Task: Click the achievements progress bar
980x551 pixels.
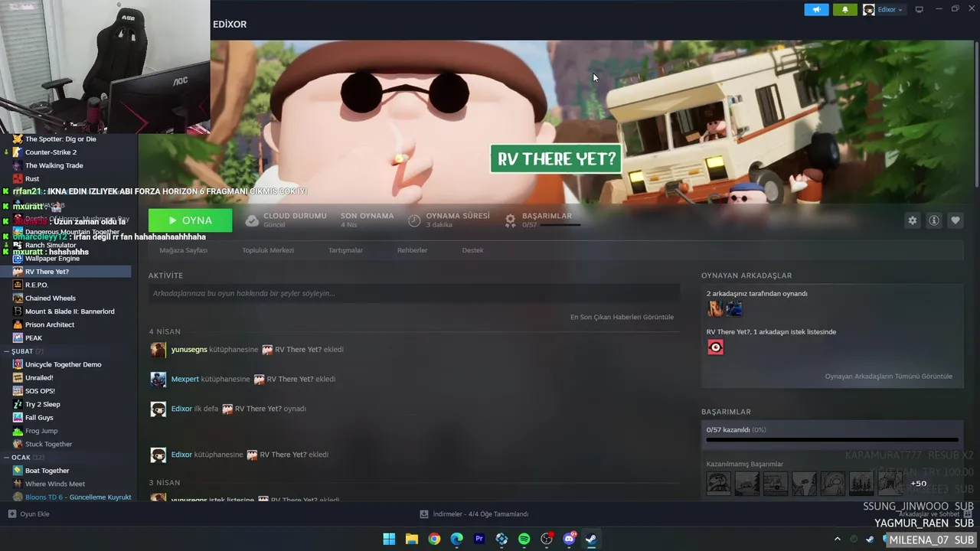Action: coord(831,440)
